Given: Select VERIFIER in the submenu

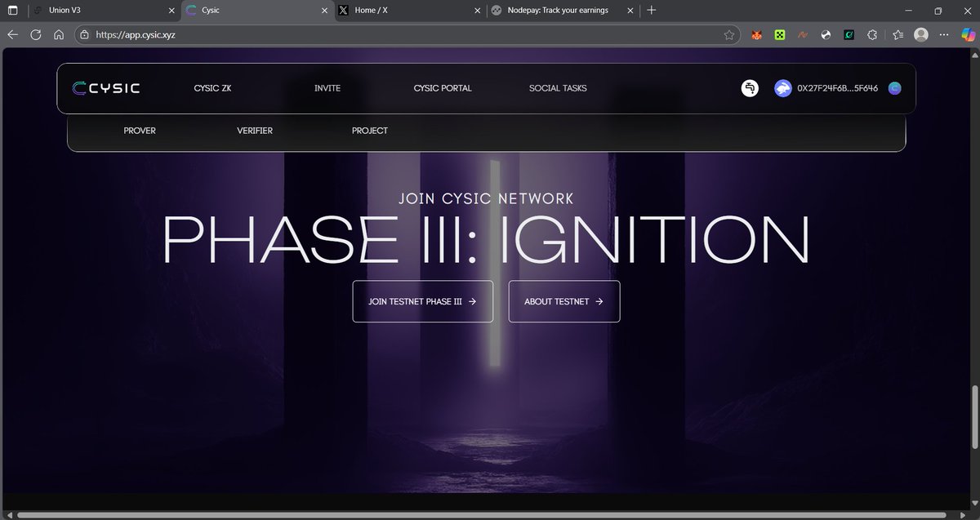Looking at the screenshot, I should pyautogui.click(x=255, y=131).
